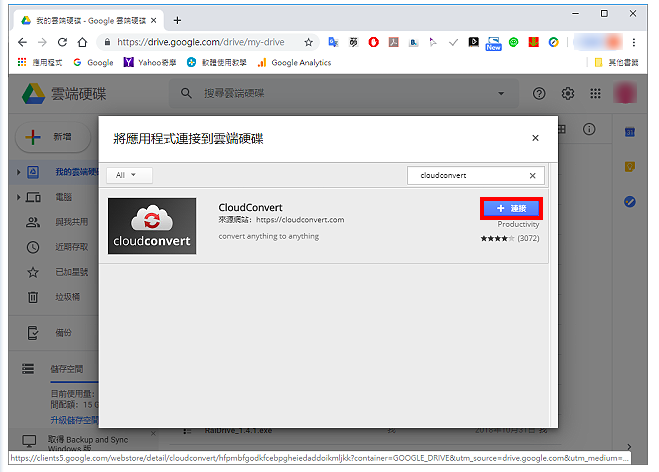Image resolution: width=659 pixels, height=472 pixels.
Task: Close the connect apps dialog
Action: coord(535,138)
